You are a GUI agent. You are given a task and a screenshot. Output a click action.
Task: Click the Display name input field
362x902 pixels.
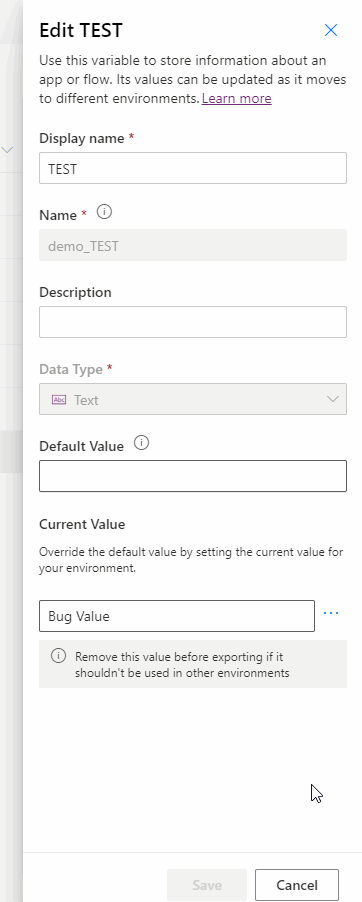(x=193, y=168)
